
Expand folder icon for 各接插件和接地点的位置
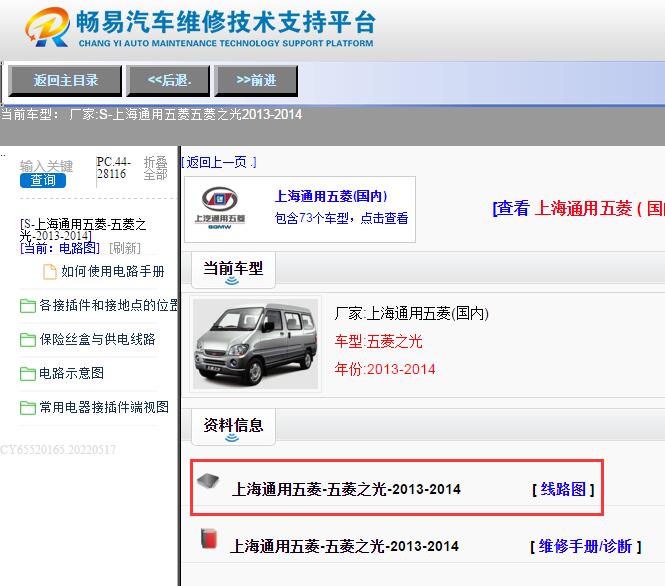(x=28, y=306)
